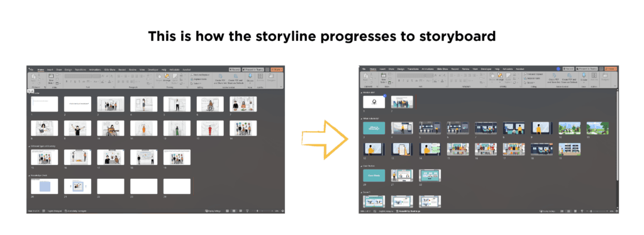The image size is (644, 235).
Task: Click Present in Teams button, right window
Action: click(x=587, y=69)
